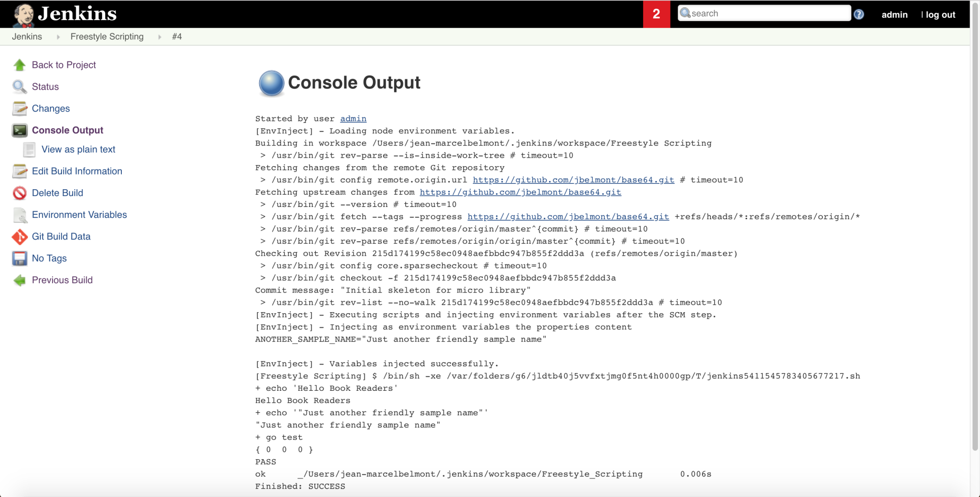The image size is (980, 497).
Task: Click the Environment Variables document icon
Action: (x=20, y=215)
